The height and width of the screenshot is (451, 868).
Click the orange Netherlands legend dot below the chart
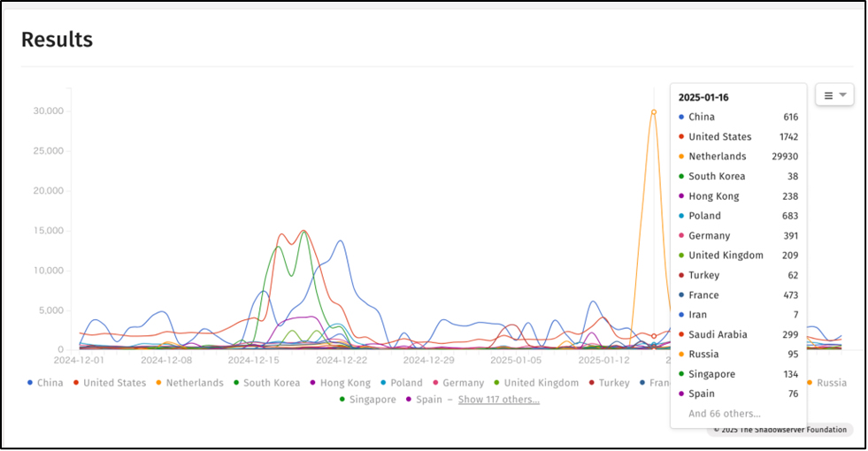(158, 383)
